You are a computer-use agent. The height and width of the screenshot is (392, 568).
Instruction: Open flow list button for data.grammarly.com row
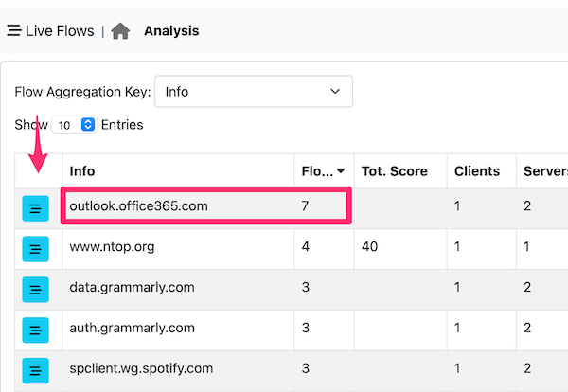[x=36, y=290]
